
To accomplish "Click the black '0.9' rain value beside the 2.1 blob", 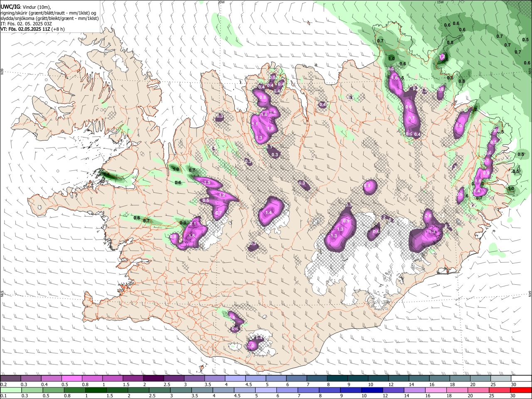I will pyautogui.click(x=183, y=223).
